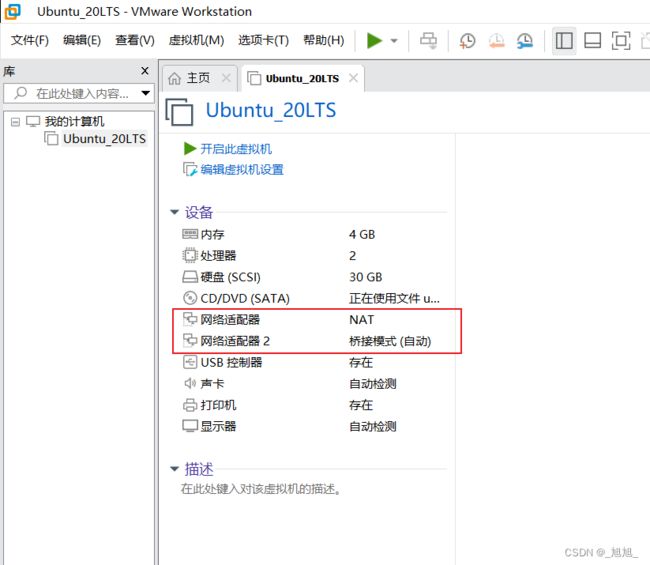Click the edit settings icon beside 编辑虚拟机设置

pyautogui.click(x=190, y=169)
